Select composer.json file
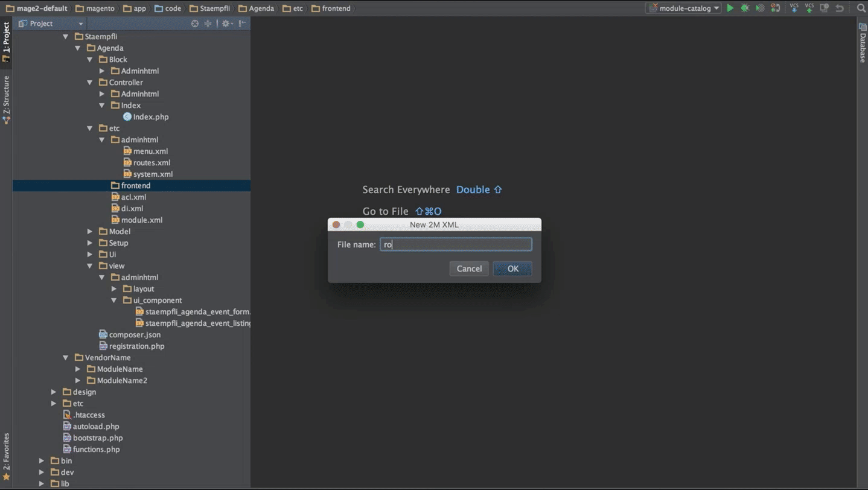 point(130,335)
